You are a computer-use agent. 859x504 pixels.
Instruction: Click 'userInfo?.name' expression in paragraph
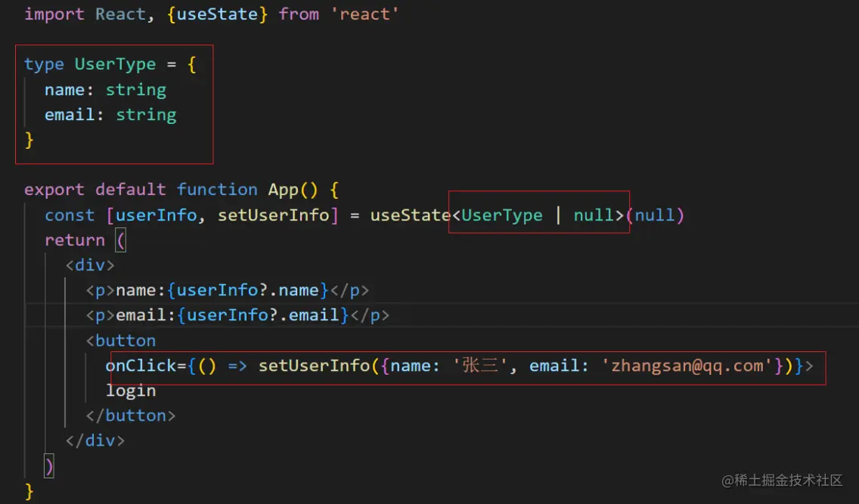click(x=247, y=290)
